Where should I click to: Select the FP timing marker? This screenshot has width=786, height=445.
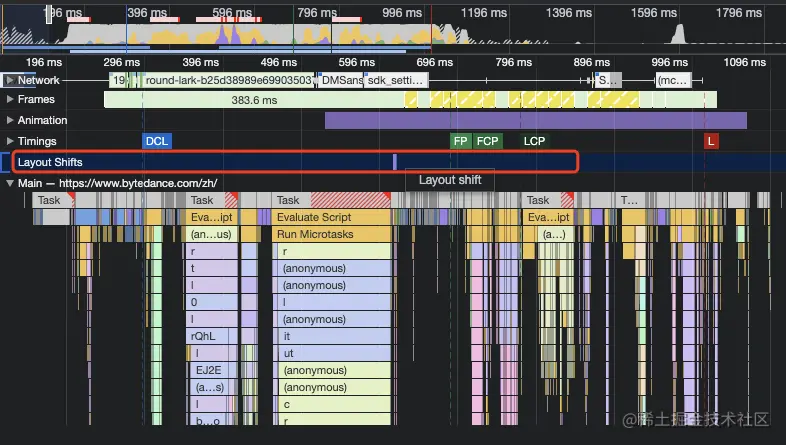click(x=460, y=141)
